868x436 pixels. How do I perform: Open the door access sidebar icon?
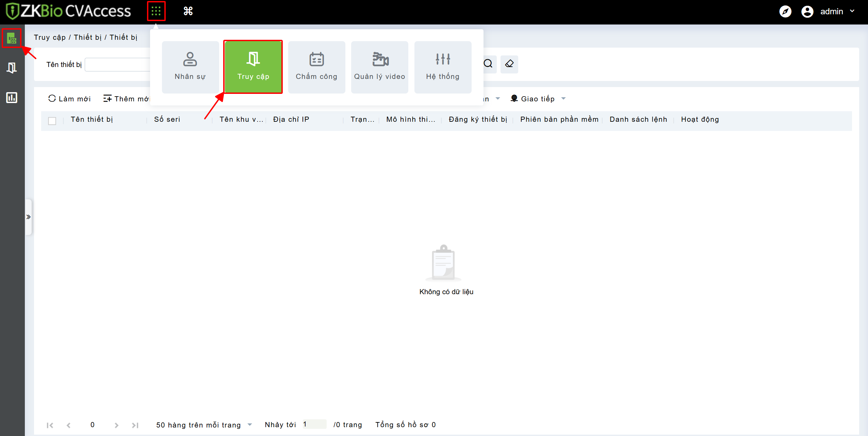coord(12,68)
